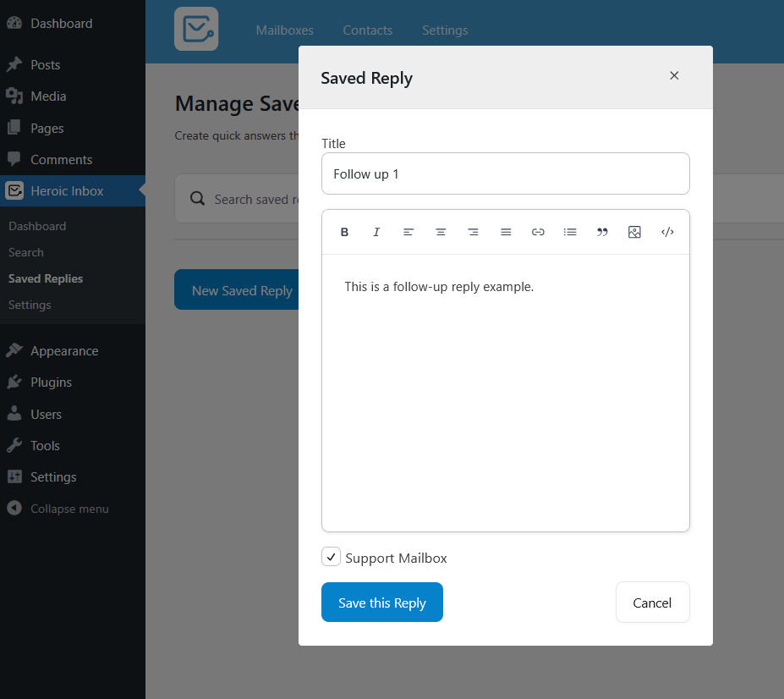Click the Posts pin icon in sidebar
This screenshot has height=699, width=784.
tap(14, 64)
